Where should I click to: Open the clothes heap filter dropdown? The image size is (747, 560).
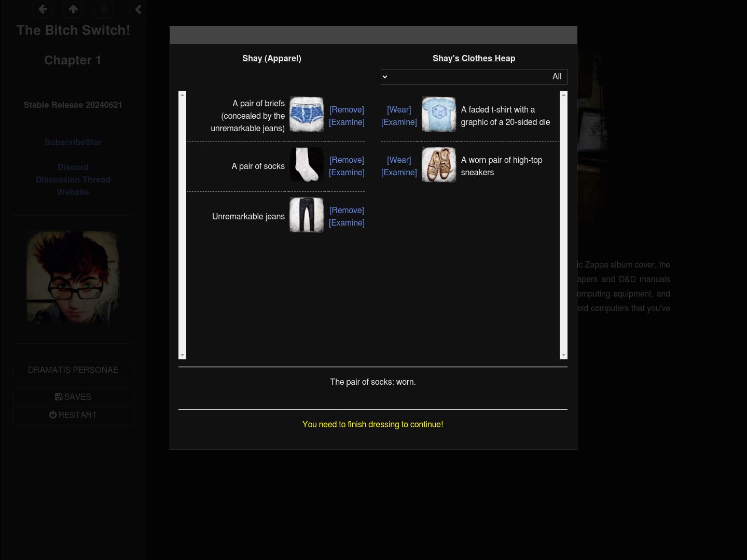[x=474, y=77]
